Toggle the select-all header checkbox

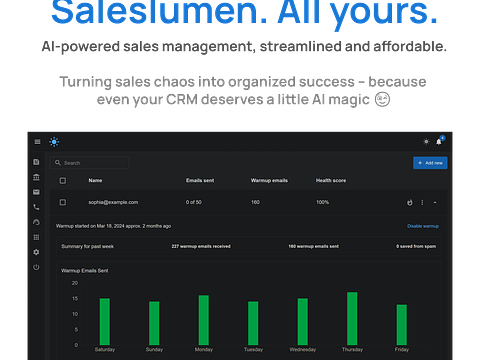click(63, 180)
